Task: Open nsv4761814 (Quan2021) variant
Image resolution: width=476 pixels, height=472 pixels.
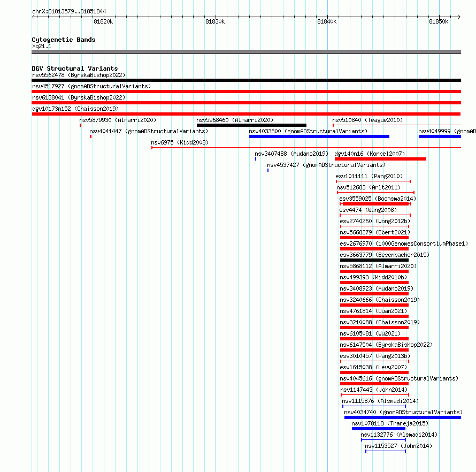Action: 373,311
